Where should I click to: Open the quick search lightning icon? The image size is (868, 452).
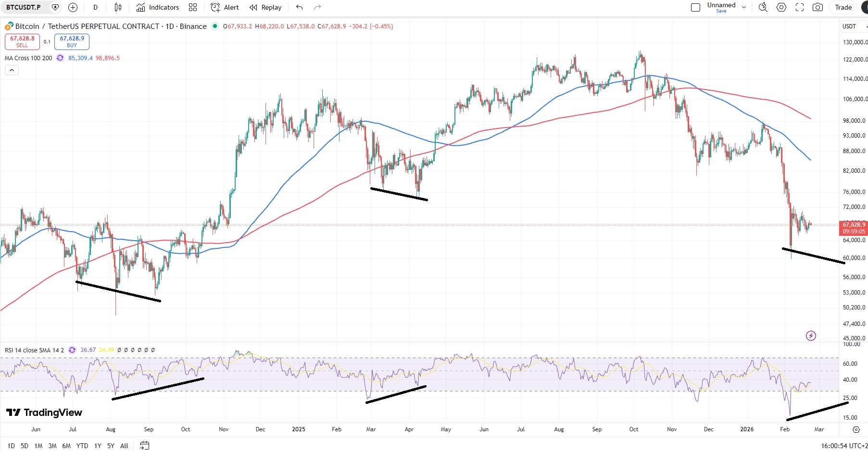pyautogui.click(x=763, y=7)
